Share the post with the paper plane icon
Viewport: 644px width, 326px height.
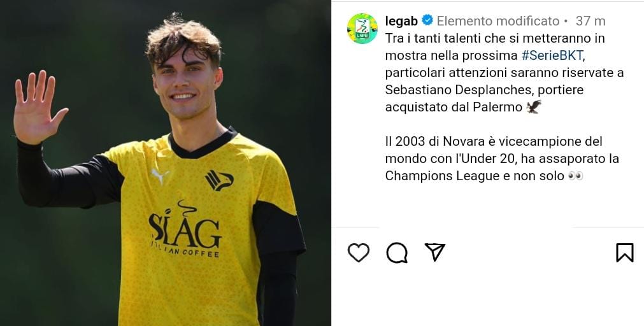[435, 252]
